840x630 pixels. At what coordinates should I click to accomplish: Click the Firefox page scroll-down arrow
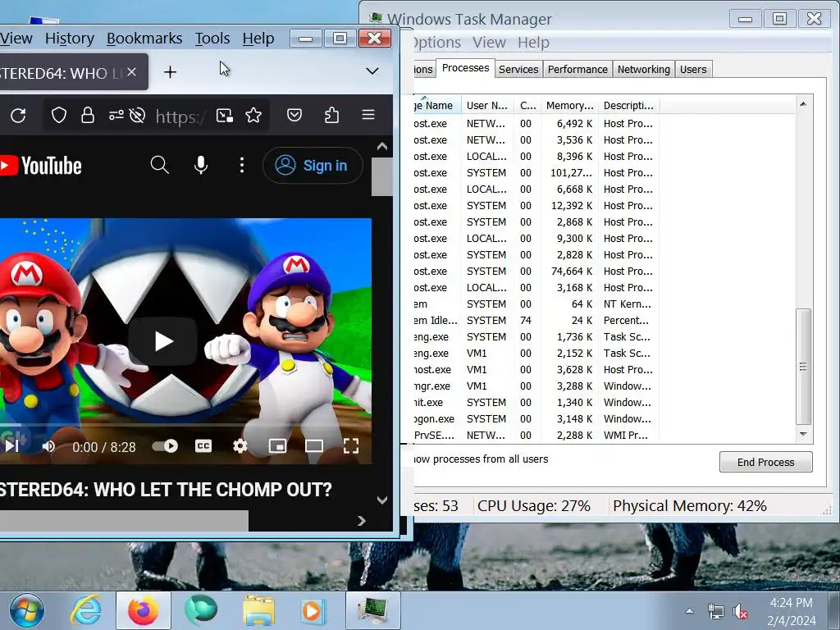(382, 500)
